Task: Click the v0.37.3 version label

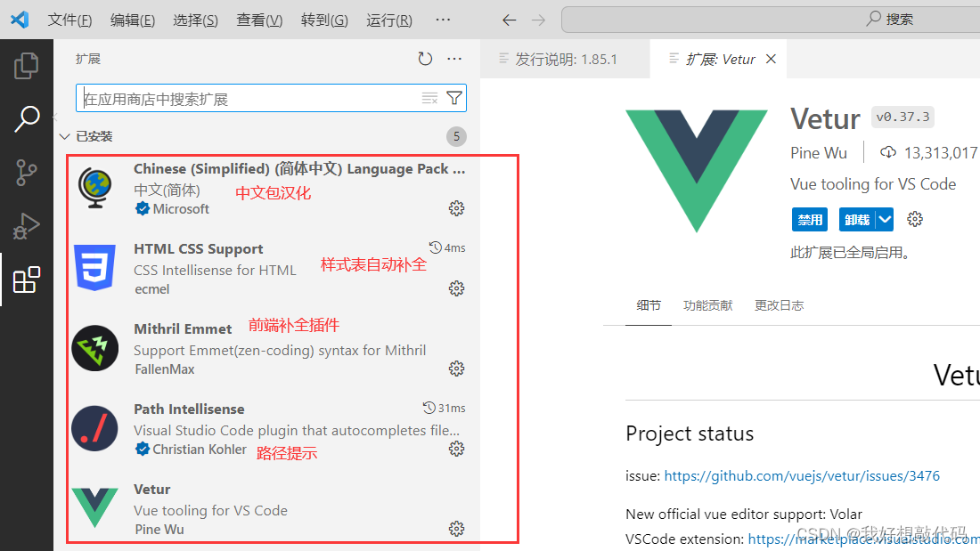Action: pos(902,117)
